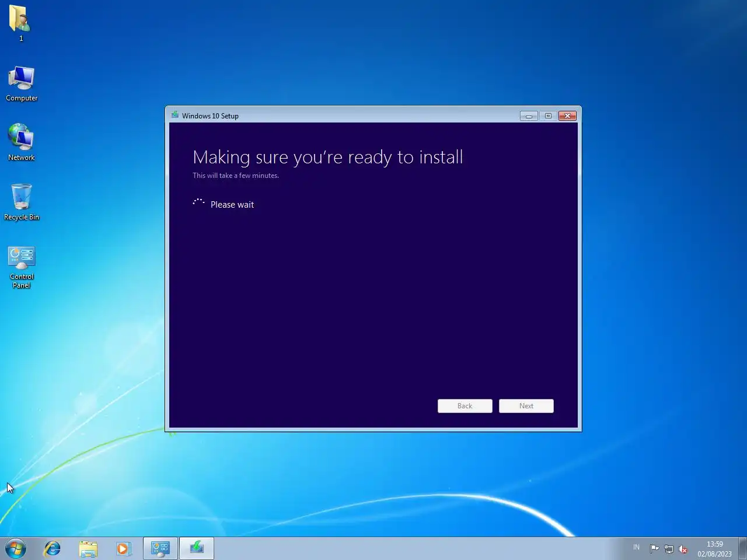The height and width of the screenshot is (560, 747).
Task: Open the Action Center flag tray icon
Action: coord(654,548)
